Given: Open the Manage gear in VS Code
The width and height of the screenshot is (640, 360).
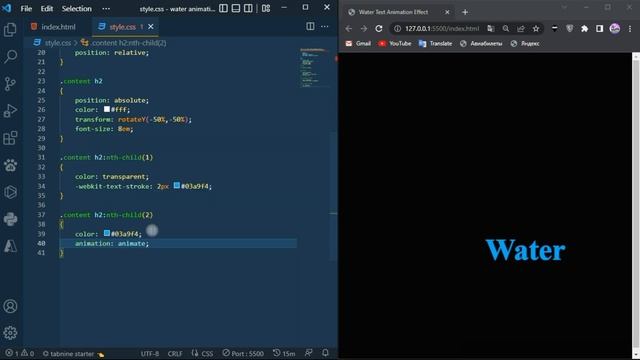Looking at the screenshot, I should point(10,333).
